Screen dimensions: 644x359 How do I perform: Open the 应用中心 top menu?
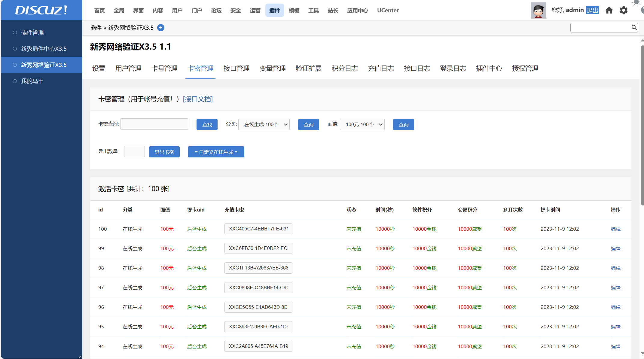click(x=358, y=10)
